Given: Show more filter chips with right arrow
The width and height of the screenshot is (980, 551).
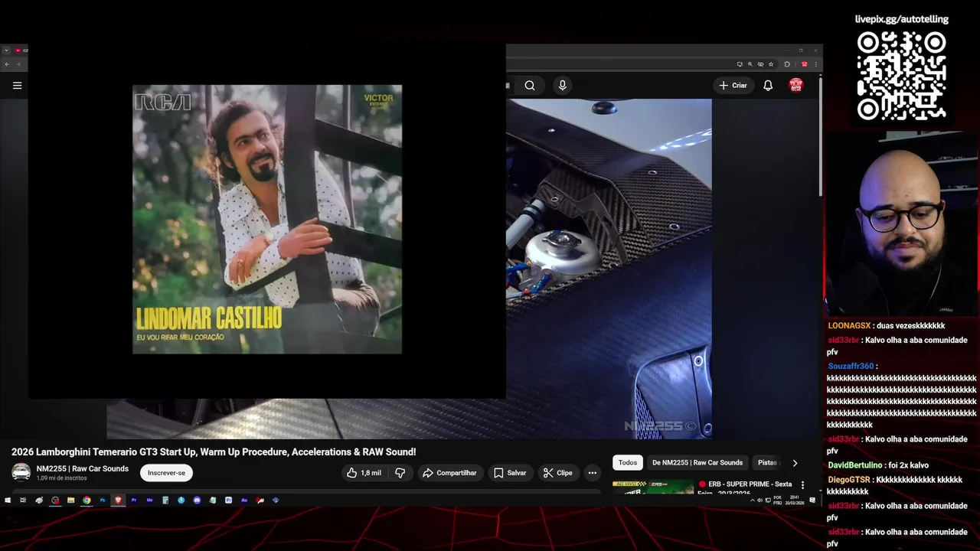Looking at the screenshot, I should pos(795,463).
